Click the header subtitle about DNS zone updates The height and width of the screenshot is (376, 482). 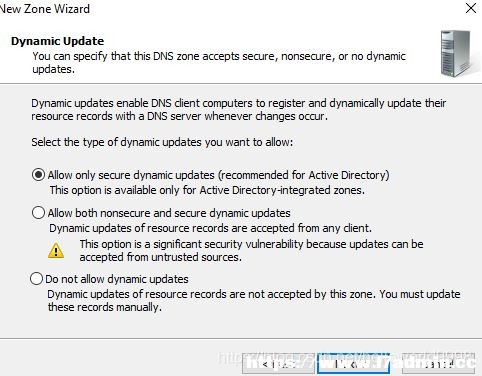coord(219,62)
